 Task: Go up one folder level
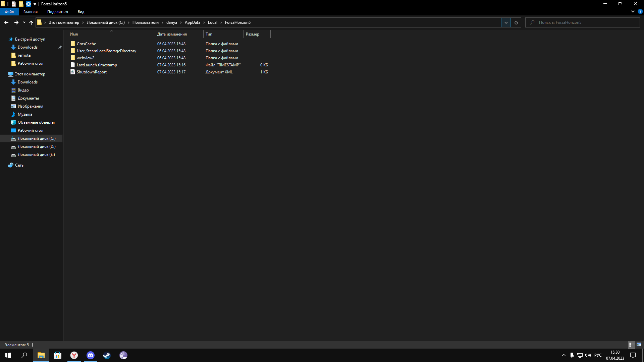31,22
